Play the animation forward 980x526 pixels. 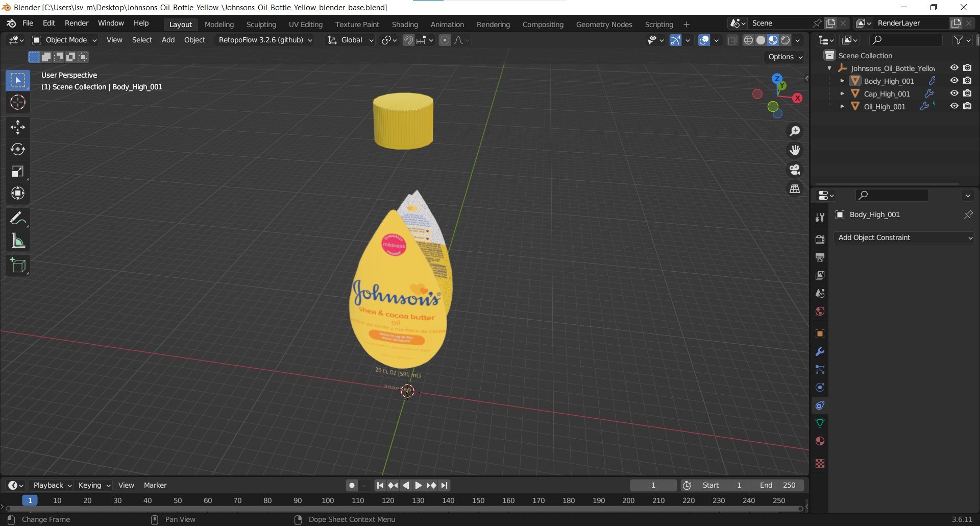[x=419, y=485]
